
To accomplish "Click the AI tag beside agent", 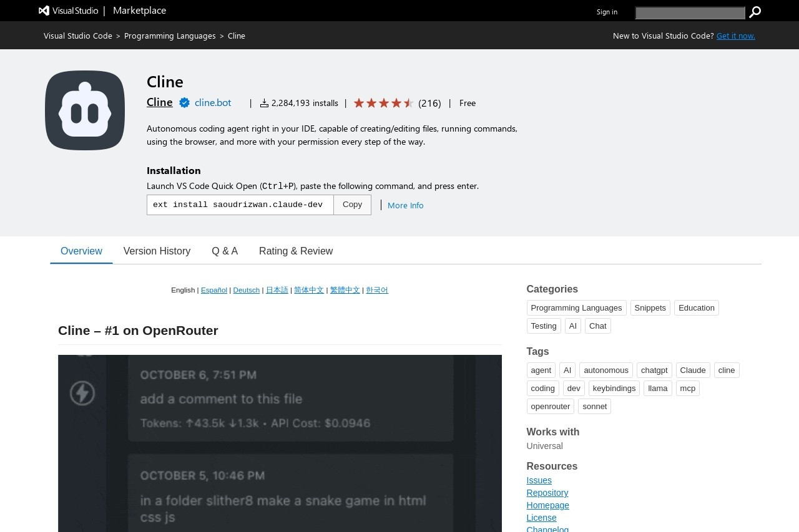I will [567, 370].
